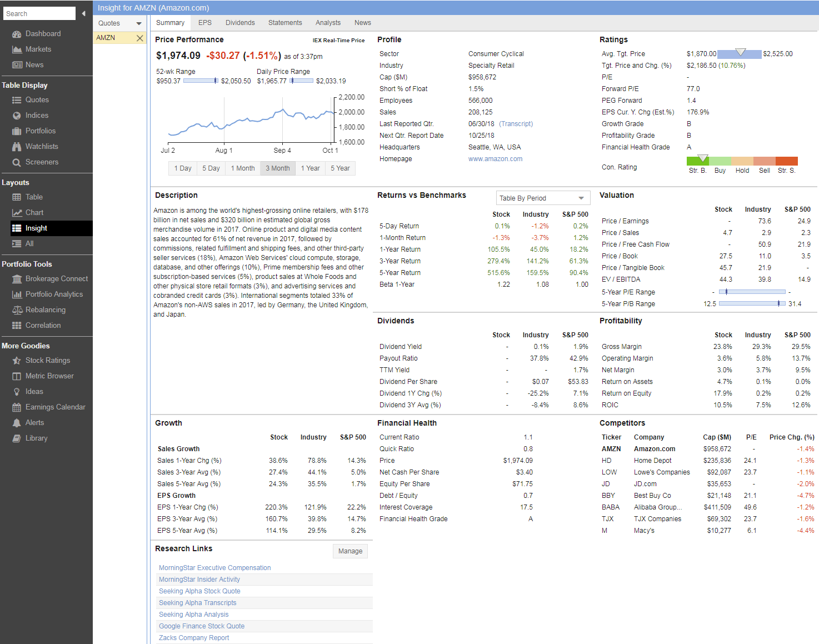The image size is (819, 644).
Task: Select BABA competitor ticker
Action: coord(611,507)
